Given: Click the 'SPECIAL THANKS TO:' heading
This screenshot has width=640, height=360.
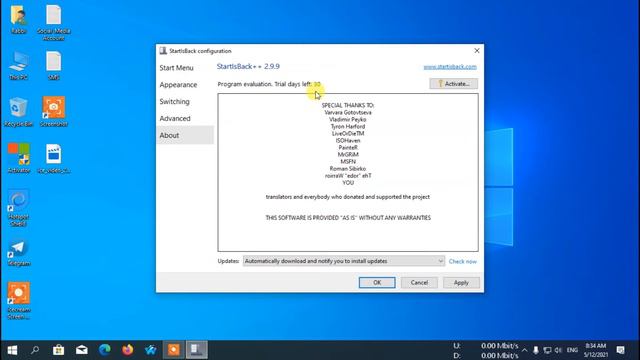Looking at the screenshot, I should [x=348, y=105].
